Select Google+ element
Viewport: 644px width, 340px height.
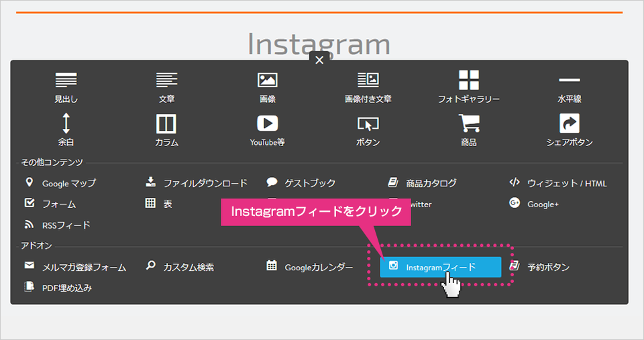point(533,204)
